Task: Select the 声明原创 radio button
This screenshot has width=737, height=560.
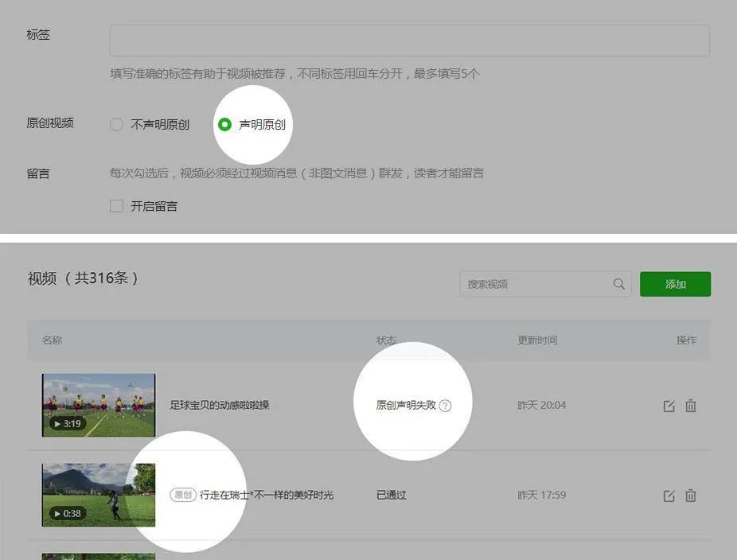Action: [x=226, y=124]
